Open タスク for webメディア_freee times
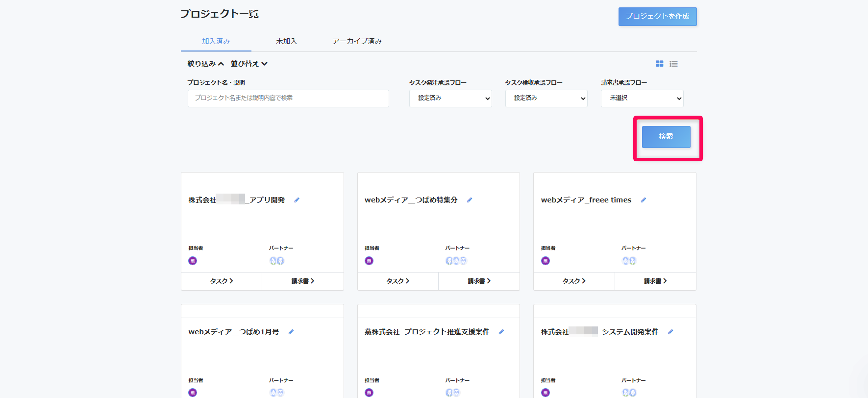The height and width of the screenshot is (398, 868). point(574,281)
